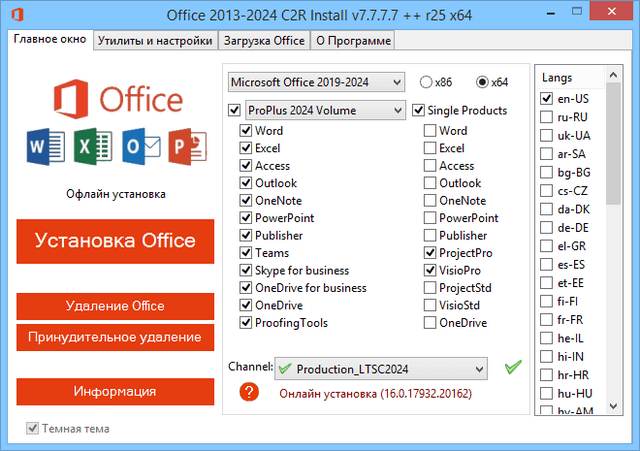
Task: Toggle the Тёмная тема checkbox
Action: point(33,429)
